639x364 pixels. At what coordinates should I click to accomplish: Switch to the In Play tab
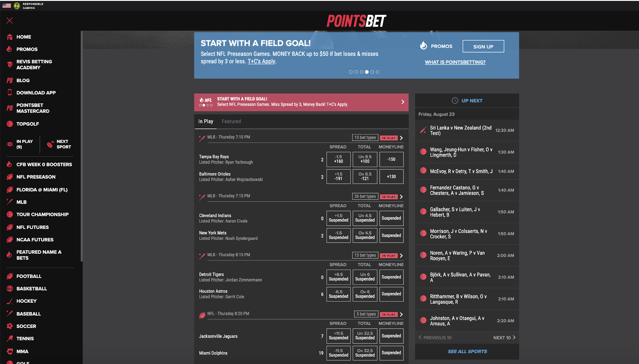point(206,122)
